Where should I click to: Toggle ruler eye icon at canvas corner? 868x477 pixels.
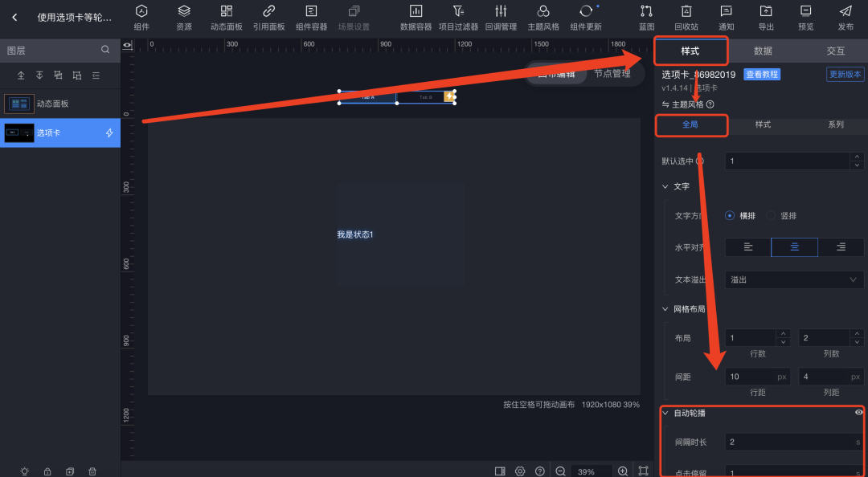(x=127, y=45)
